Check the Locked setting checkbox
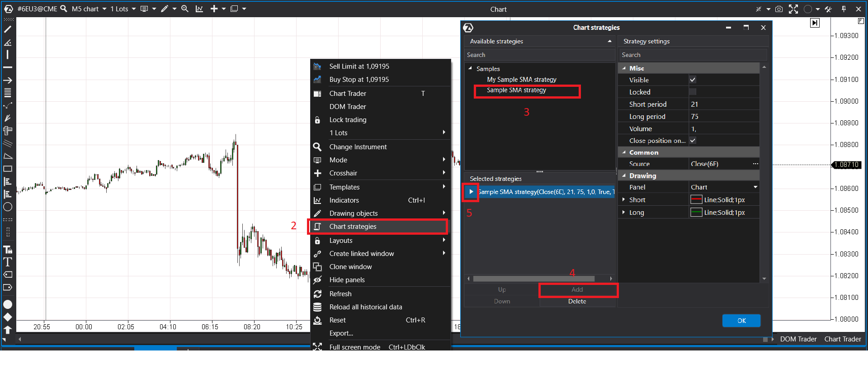Screen dimensions: 868x374 693,92
